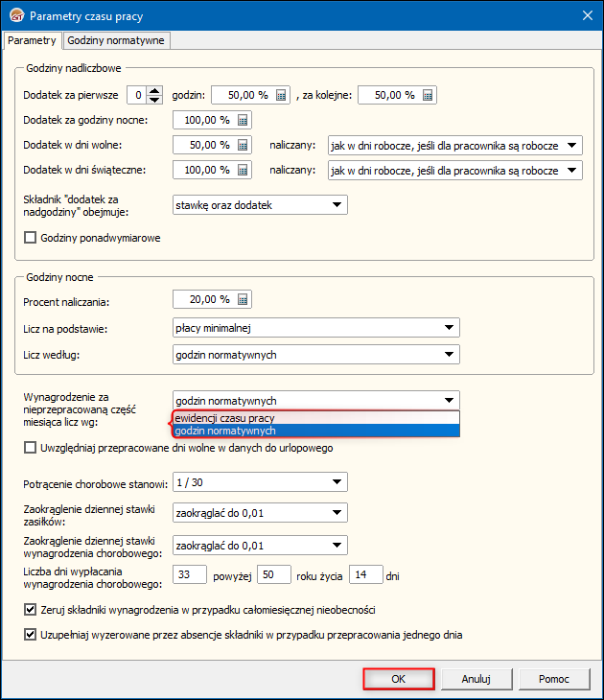
Task: Select the 'Parametry' tab
Action: coord(32,40)
